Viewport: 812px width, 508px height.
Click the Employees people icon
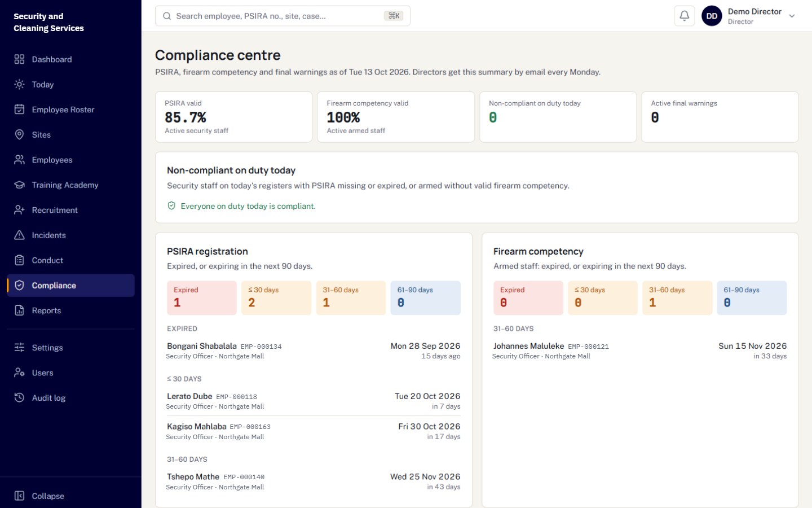point(19,160)
